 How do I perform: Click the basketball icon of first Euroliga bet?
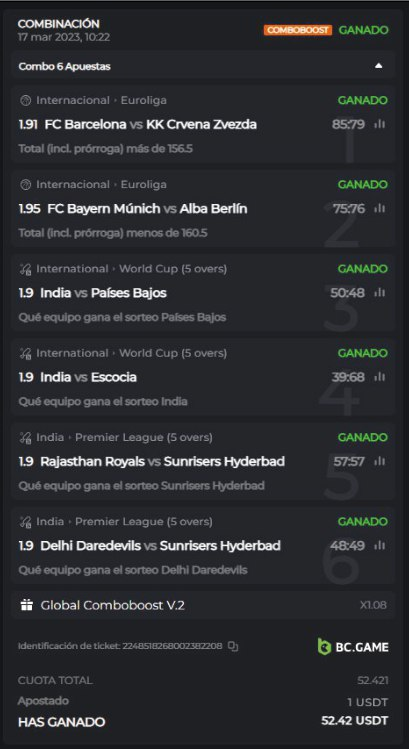tap(26, 101)
